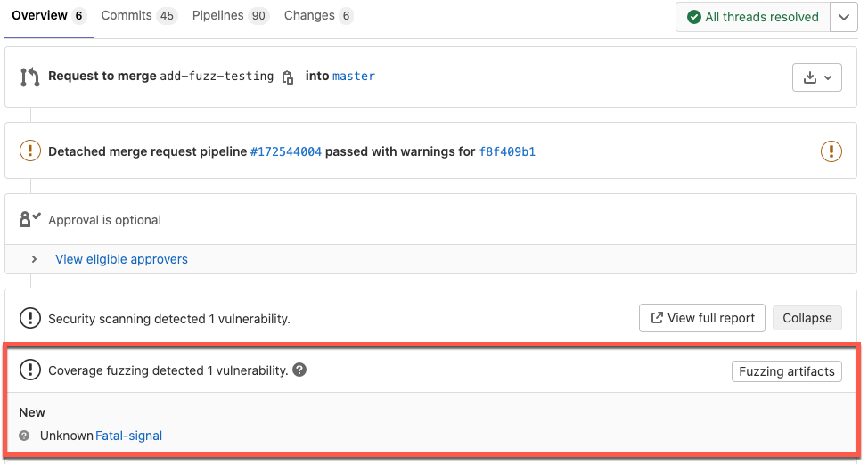This screenshot has height=464, width=868.
Task: Click the warning icon after commit f8f409b1
Action: pyautogui.click(x=831, y=151)
